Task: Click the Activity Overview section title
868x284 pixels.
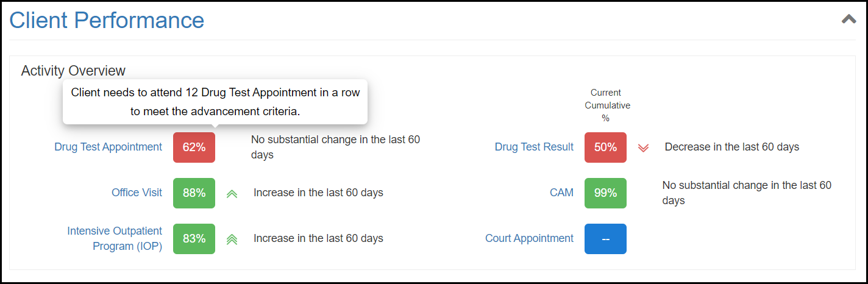Action: point(73,71)
